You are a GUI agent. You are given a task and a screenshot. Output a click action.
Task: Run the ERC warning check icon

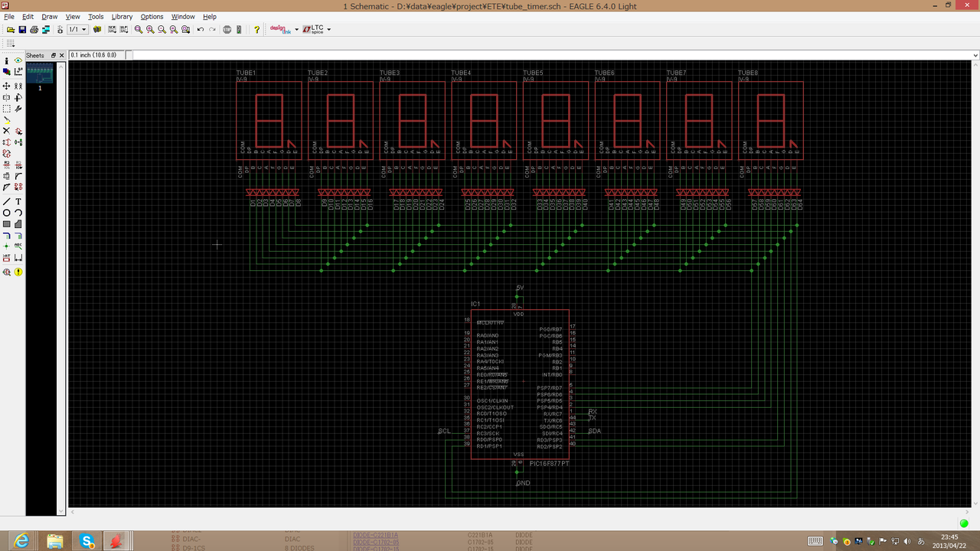[18, 272]
